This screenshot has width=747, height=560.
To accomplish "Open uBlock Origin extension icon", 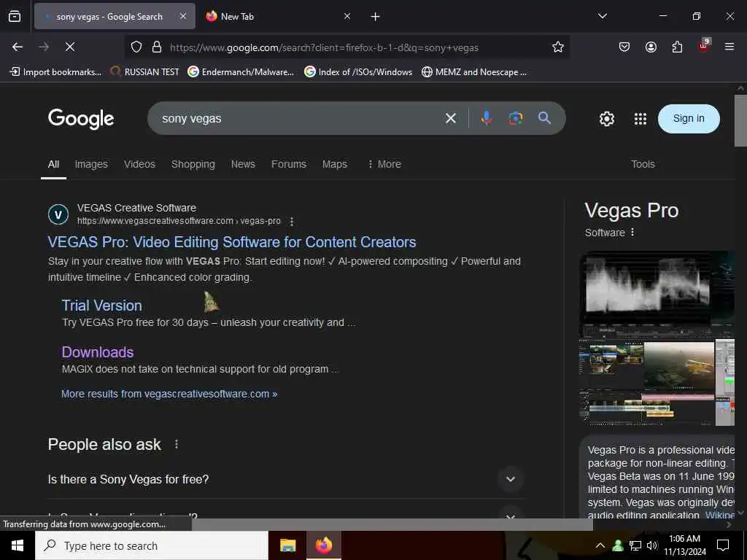I will click(x=704, y=46).
